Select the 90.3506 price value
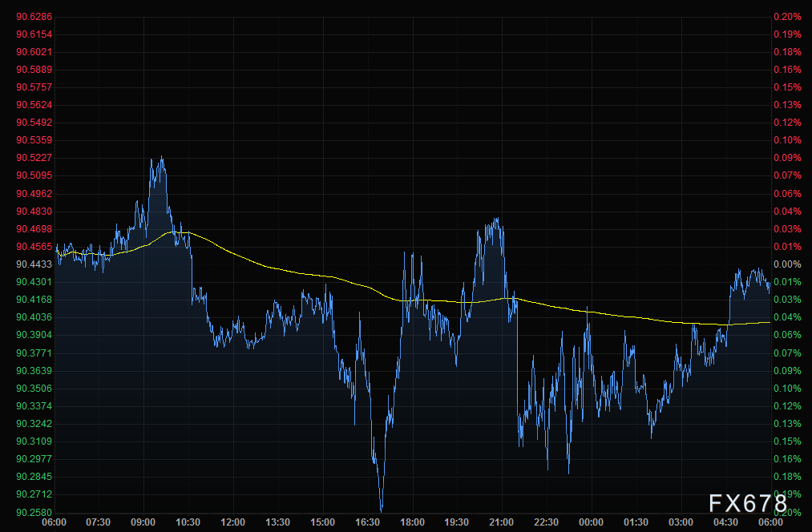The image size is (812, 532). pyautogui.click(x=34, y=388)
